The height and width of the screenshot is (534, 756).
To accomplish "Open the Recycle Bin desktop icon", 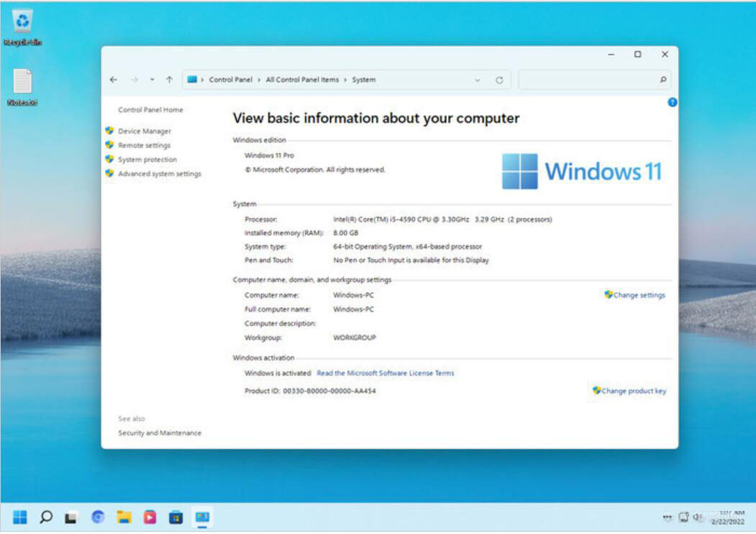I will (x=22, y=27).
